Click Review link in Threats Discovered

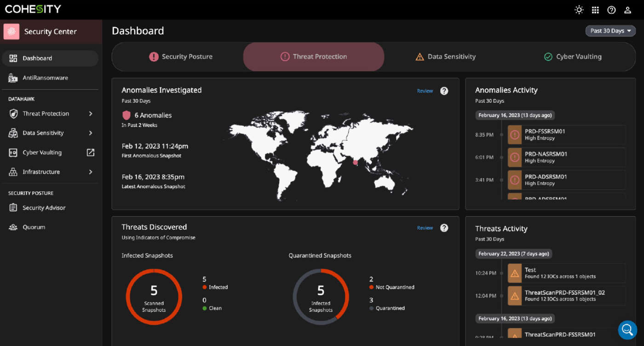click(425, 228)
